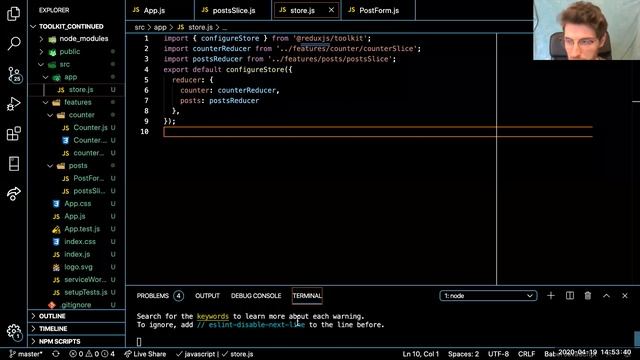Open the Remote Explorer icon in activity bar
The height and width of the screenshot is (360, 640).
(x=13, y=163)
